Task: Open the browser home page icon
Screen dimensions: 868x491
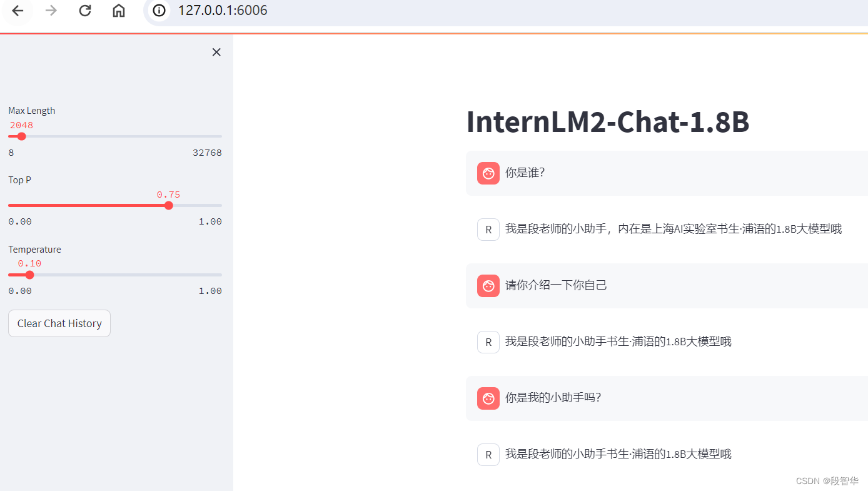Action: click(x=119, y=11)
